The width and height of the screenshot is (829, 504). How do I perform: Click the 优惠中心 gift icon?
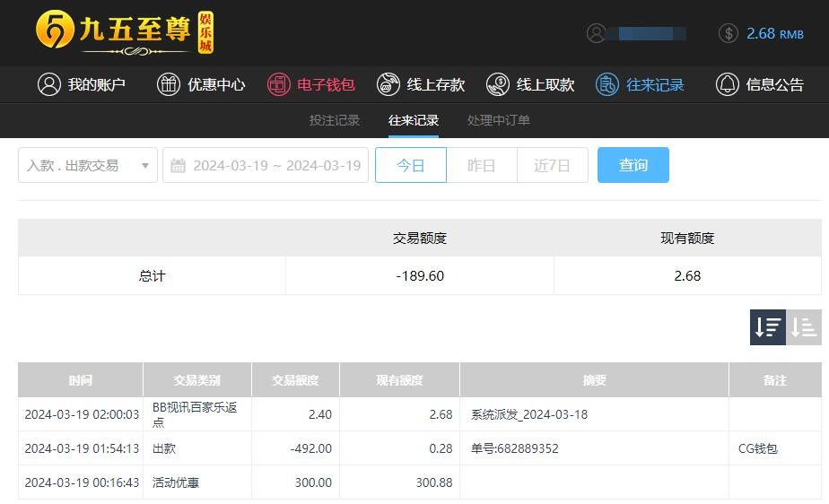169,84
